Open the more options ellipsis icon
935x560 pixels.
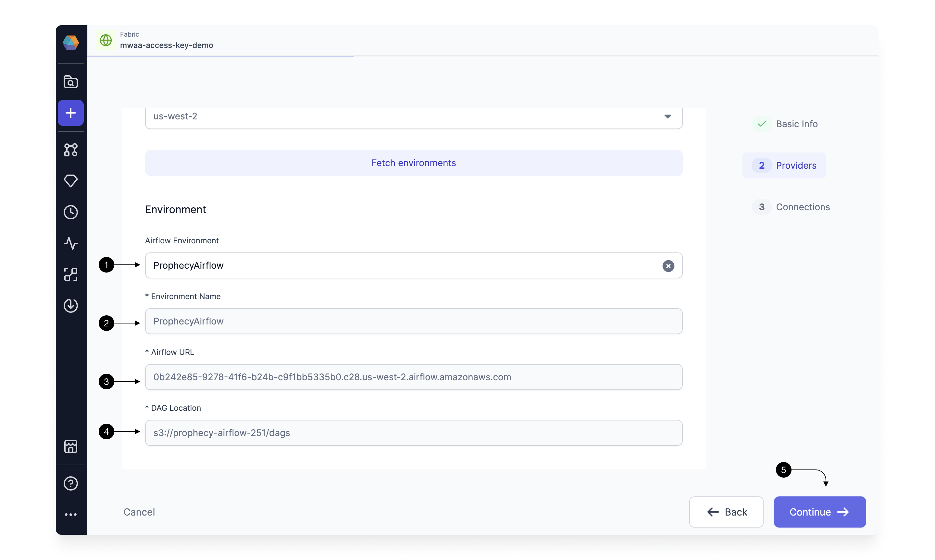(x=70, y=514)
